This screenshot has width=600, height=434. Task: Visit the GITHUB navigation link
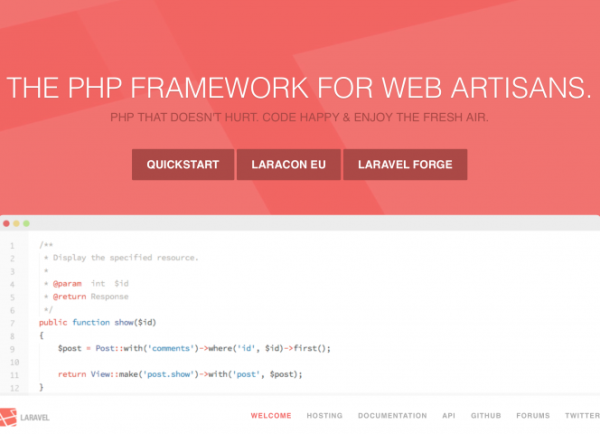click(486, 415)
